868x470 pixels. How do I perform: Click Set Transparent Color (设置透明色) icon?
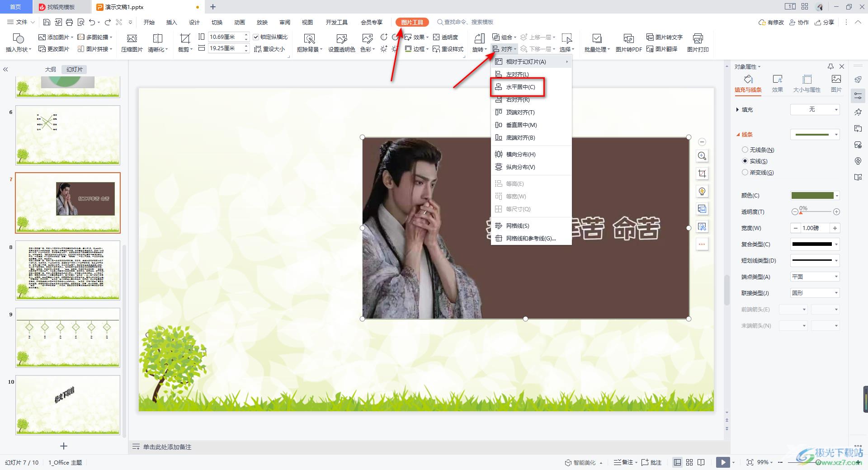tap(341, 43)
